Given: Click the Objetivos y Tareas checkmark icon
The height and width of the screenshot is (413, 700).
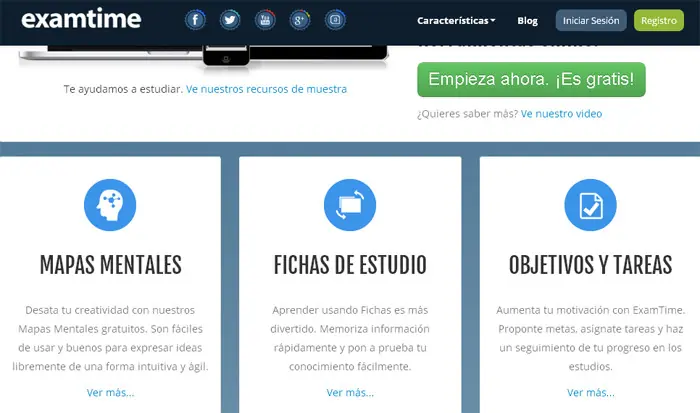Looking at the screenshot, I should (x=590, y=205).
